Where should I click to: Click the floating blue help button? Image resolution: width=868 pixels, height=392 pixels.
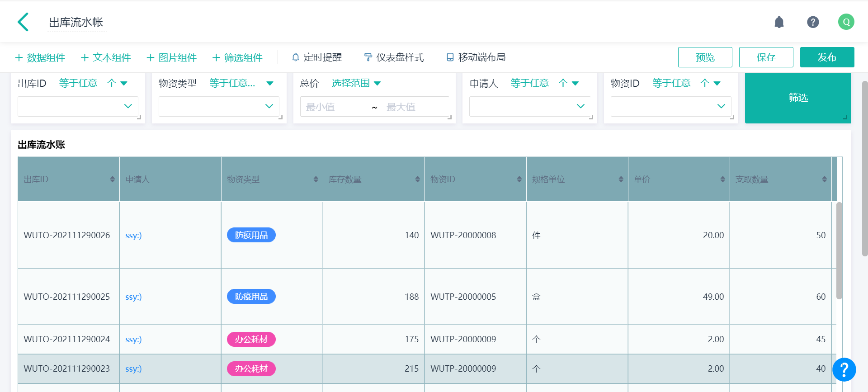pyautogui.click(x=844, y=369)
